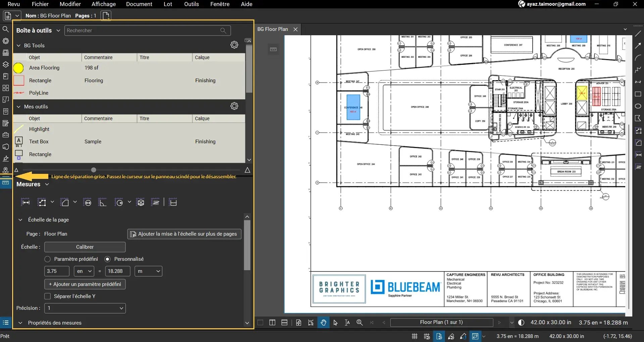This screenshot has height=342, width=644.
Task: Open the Search panel in the left sidebar
Action: pyautogui.click(x=6, y=29)
